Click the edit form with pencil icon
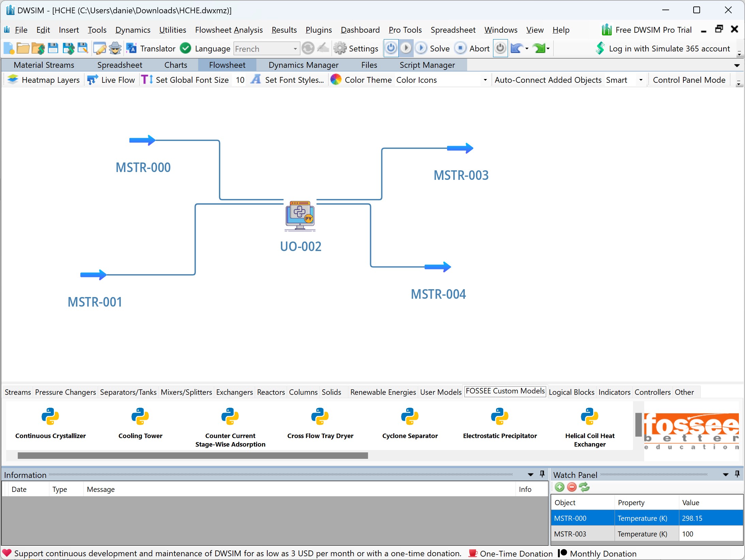The height and width of the screenshot is (560, 745). [99, 48]
